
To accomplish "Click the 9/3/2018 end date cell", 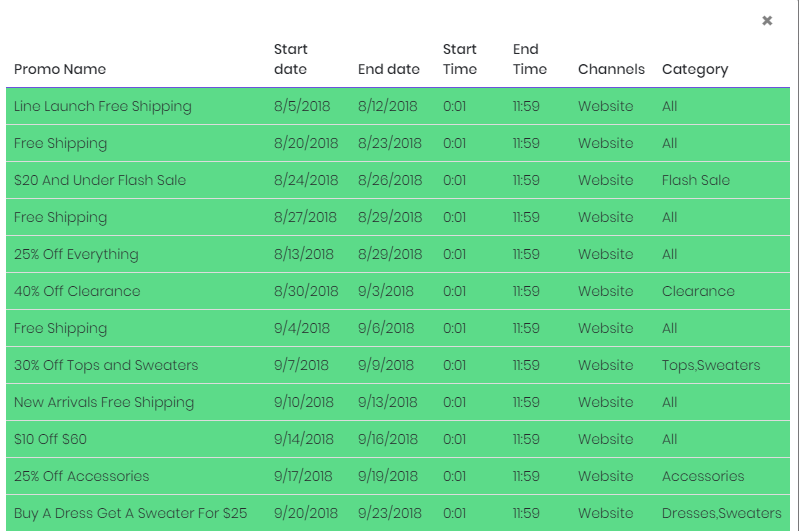I will tap(385, 291).
